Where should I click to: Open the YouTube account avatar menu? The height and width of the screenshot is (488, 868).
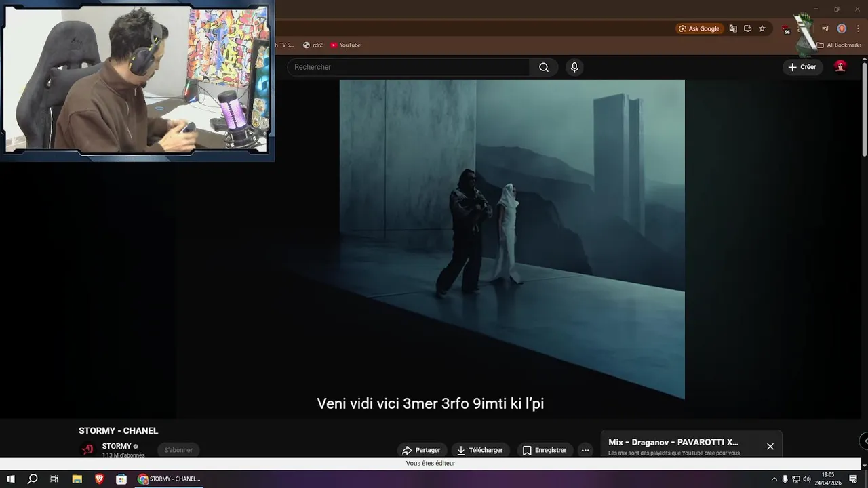(840, 66)
